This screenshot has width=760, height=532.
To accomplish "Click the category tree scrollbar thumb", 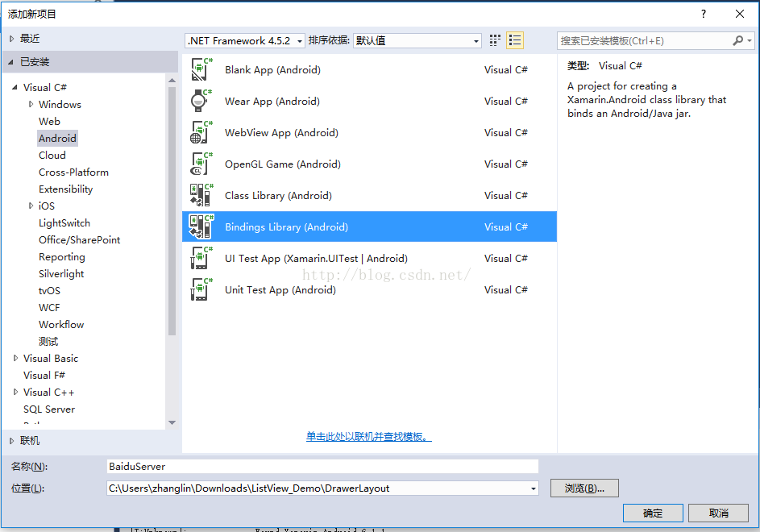I will [172, 211].
